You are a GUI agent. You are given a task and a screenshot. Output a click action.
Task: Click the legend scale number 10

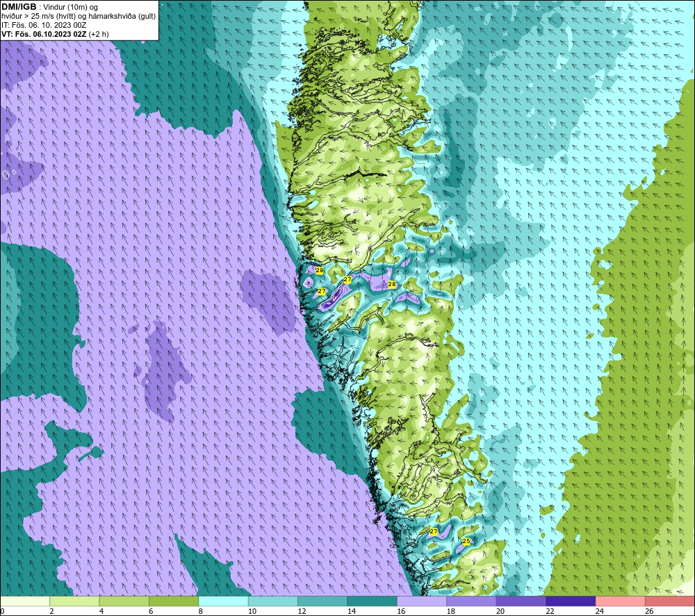point(252,611)
